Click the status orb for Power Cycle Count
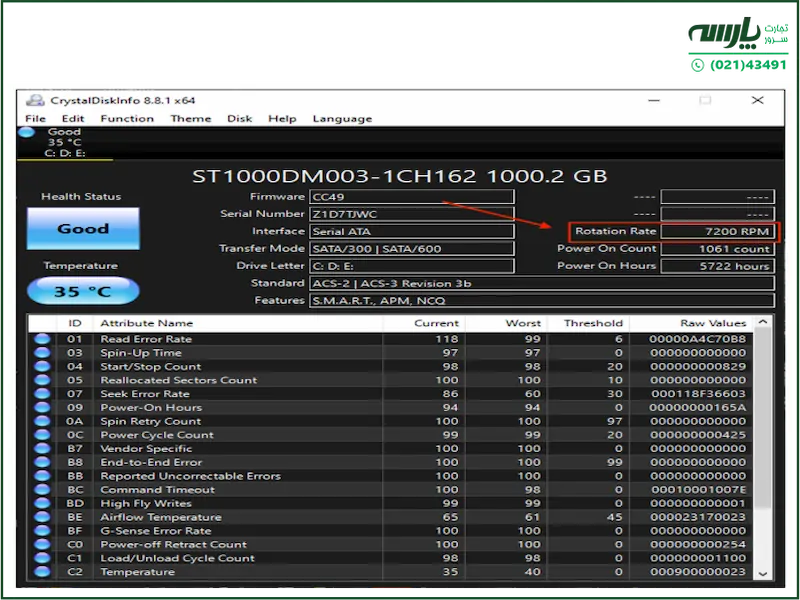 (42, 435)
